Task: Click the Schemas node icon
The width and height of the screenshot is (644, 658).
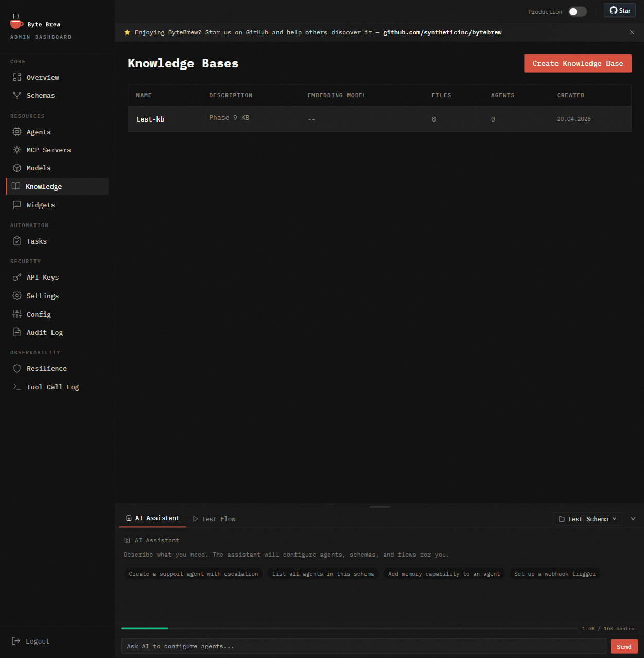Action: point(17,95)
